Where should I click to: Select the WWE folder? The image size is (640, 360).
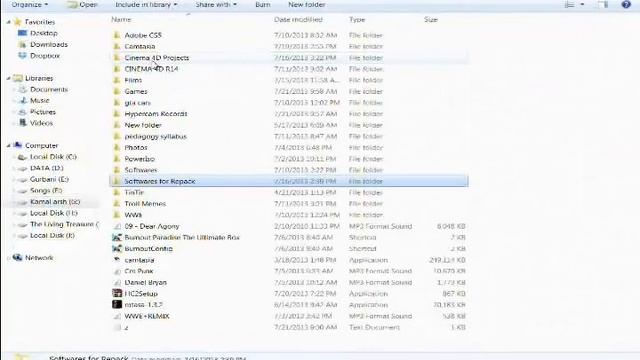click(133, 215)
